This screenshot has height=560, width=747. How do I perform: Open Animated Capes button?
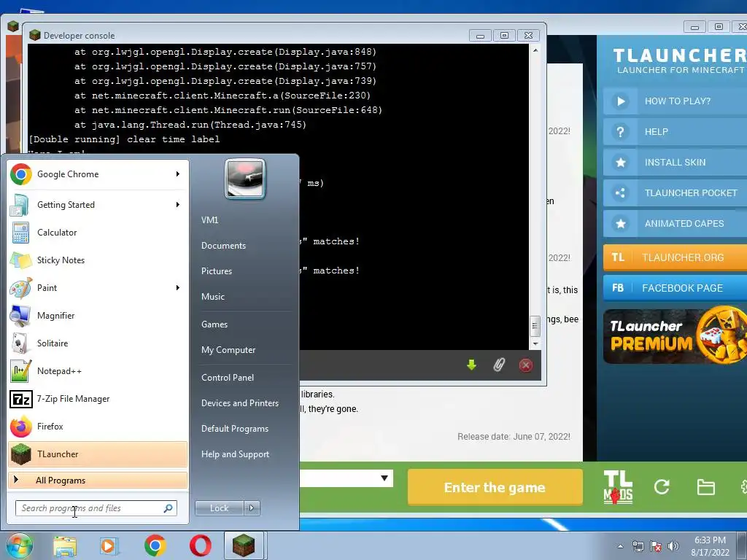pos(675,223)
